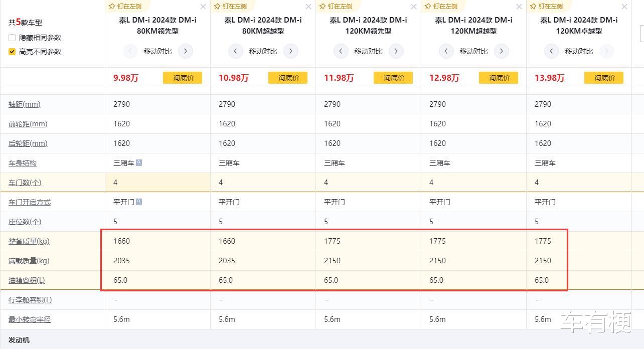Open 满载质量(kg) parameter explanation
The image size is (644, 349).
pyautogui.click(x=29, y=261)
